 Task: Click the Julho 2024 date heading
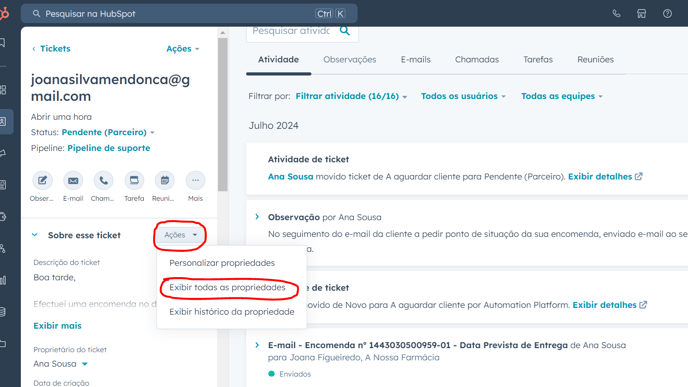273,125
